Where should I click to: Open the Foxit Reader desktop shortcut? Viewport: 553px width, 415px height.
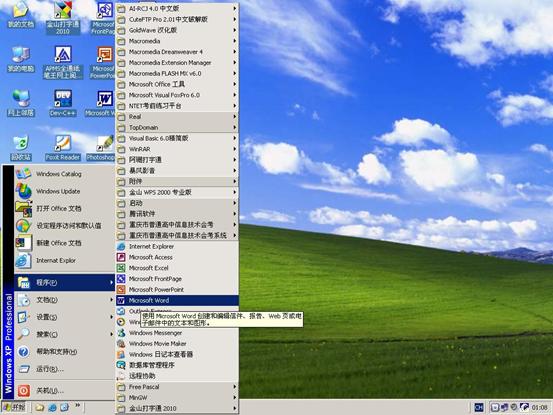click(63, 147)
